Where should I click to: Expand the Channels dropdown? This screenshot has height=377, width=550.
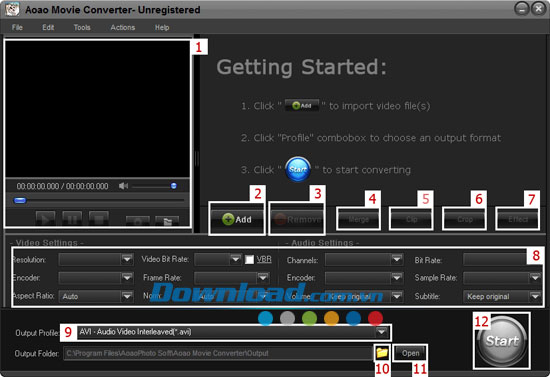click(x=396, y=260)
